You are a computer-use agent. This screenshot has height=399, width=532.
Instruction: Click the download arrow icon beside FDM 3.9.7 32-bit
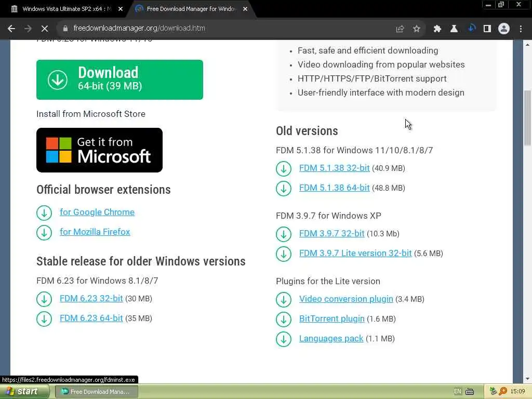(x=284, y=234)
